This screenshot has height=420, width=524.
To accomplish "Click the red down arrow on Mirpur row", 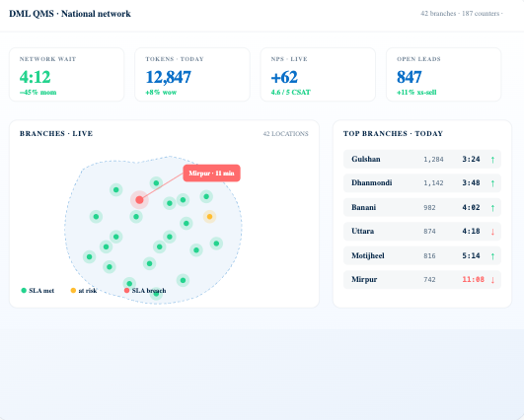I will click(x=492, y=280).
